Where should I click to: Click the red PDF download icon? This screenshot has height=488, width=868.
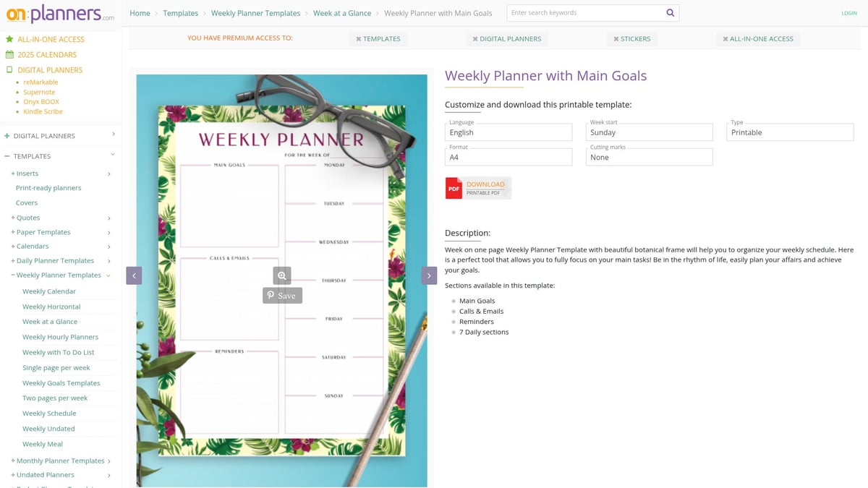tap(454, 188)
